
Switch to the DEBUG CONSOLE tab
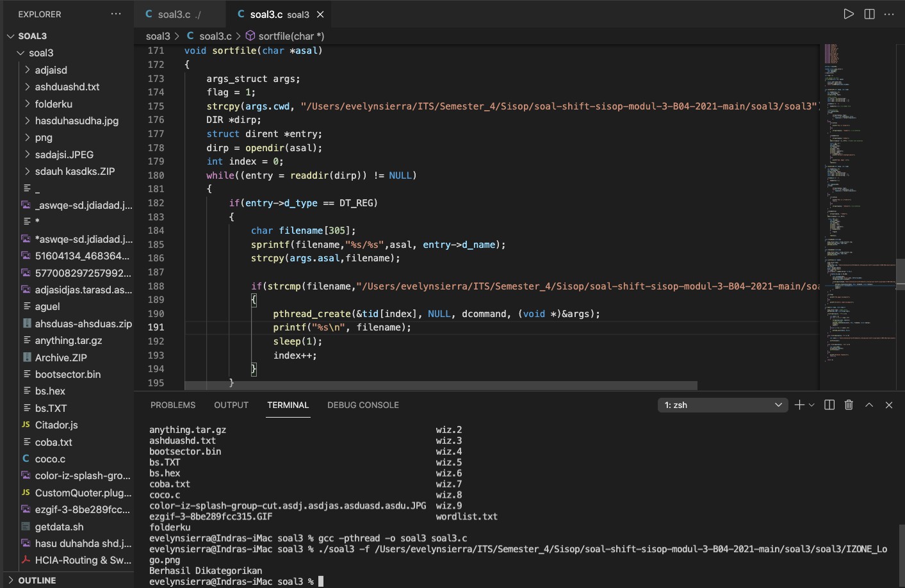tap(363, 405)
